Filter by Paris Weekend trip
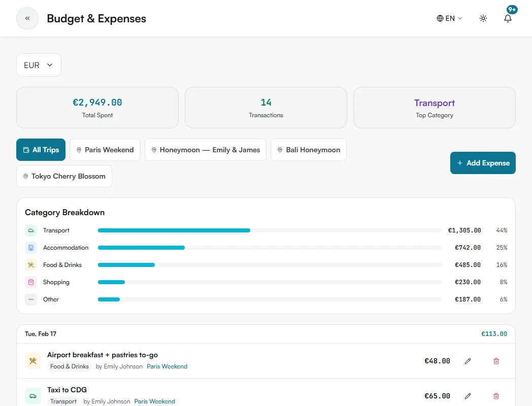 (105, 150)
